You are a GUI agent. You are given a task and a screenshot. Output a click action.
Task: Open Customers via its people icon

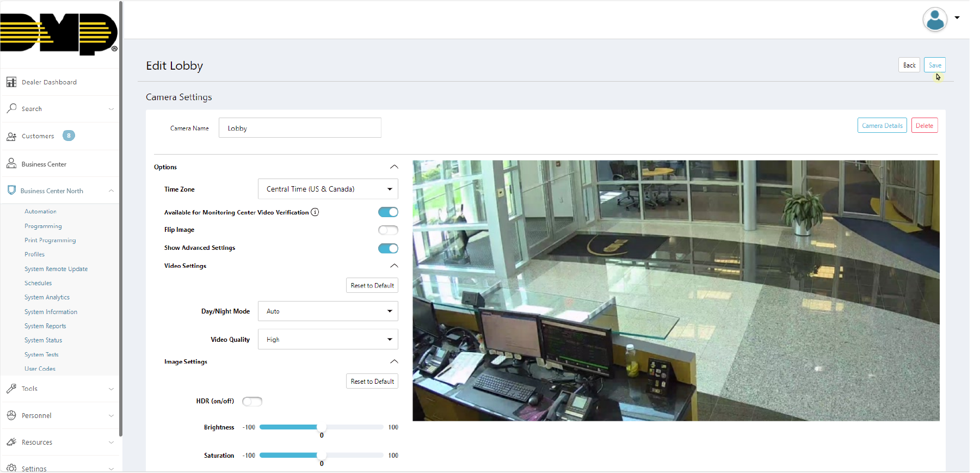click(x=11, y=136)
